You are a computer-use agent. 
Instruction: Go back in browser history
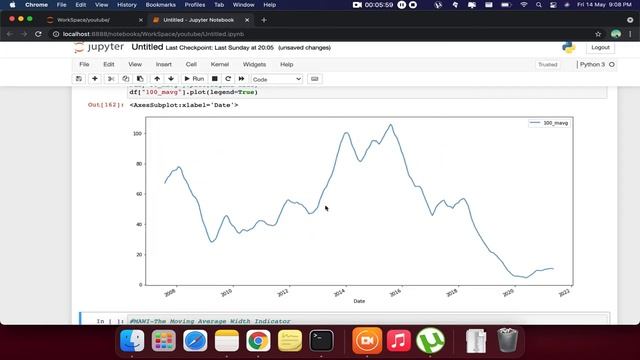point(10,34)
